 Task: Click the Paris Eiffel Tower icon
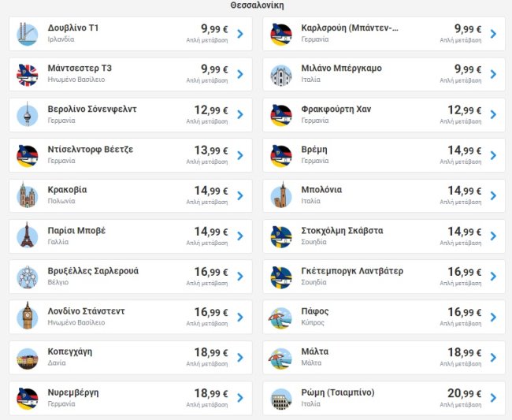(28, 236)
